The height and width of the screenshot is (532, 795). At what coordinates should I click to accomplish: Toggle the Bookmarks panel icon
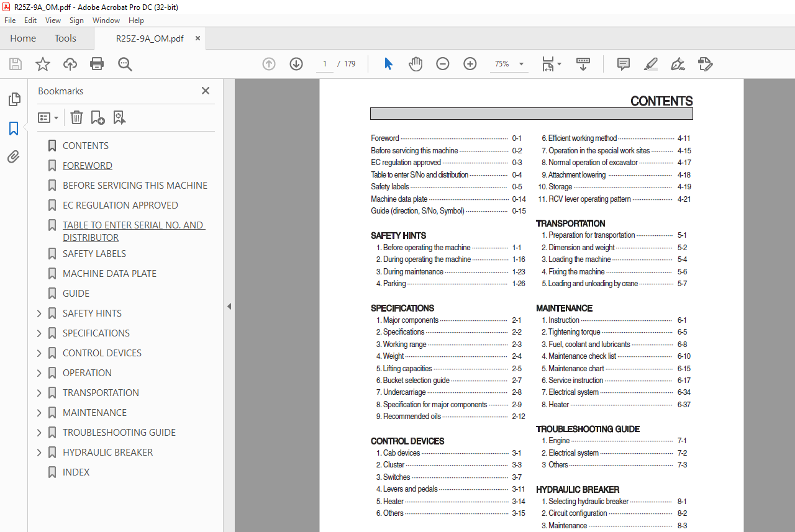pyautogui.click(x=14, y=128)
